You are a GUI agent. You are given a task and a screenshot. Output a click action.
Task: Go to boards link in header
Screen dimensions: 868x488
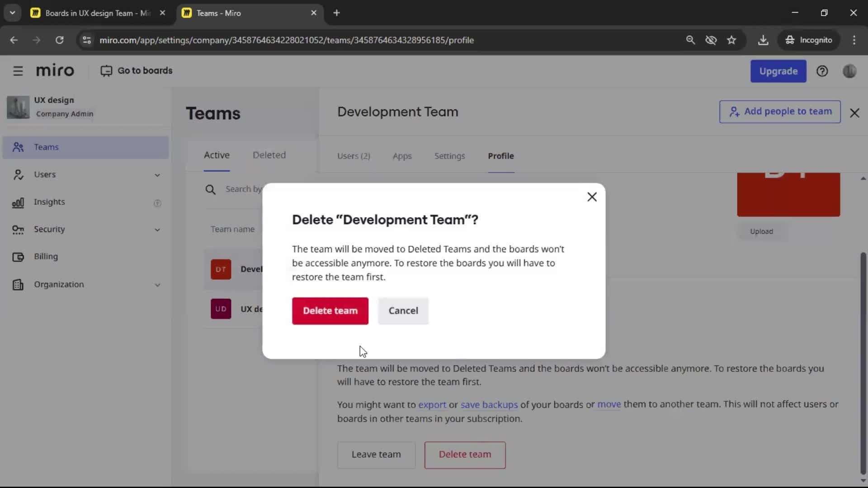137,71
